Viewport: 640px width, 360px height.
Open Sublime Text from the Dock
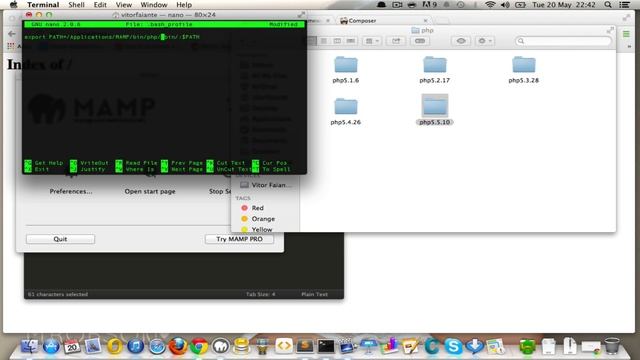pyautogui.click(x=304, y=346)
